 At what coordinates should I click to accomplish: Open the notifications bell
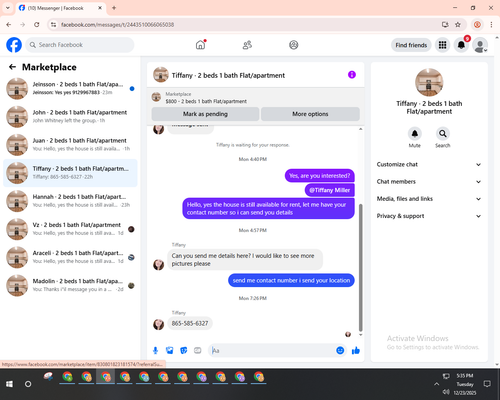point(461,45)
